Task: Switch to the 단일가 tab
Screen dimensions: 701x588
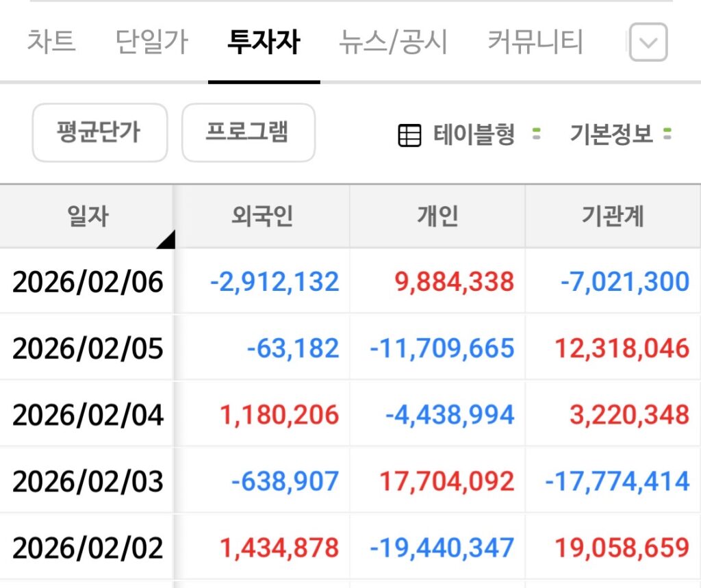Action: 151,42
